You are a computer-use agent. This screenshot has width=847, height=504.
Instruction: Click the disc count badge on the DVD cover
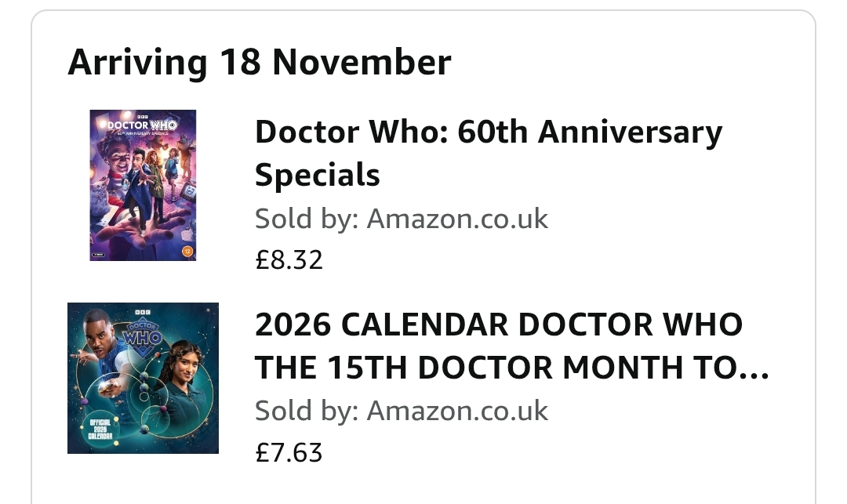(99, 255)
